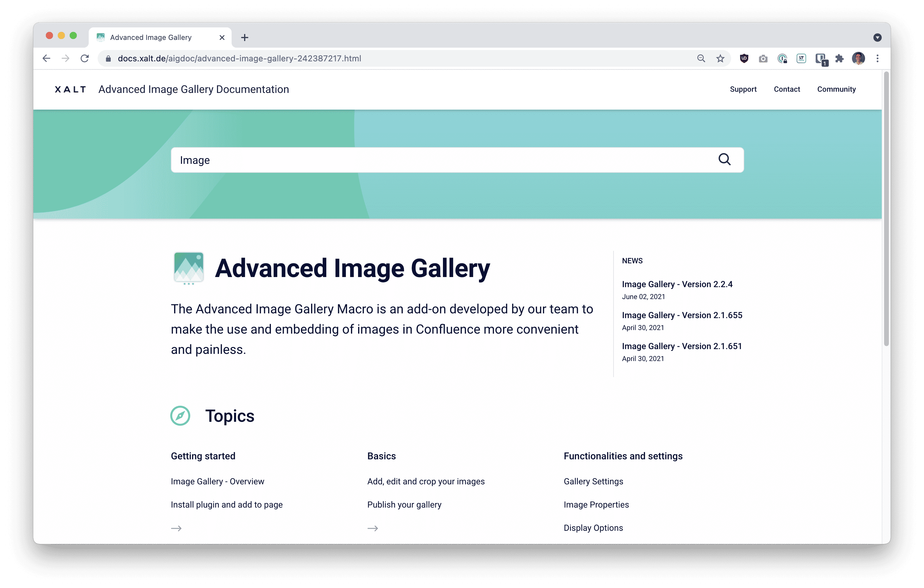Click the browser back arrow
924x588 pixels.
pos(46,58)
